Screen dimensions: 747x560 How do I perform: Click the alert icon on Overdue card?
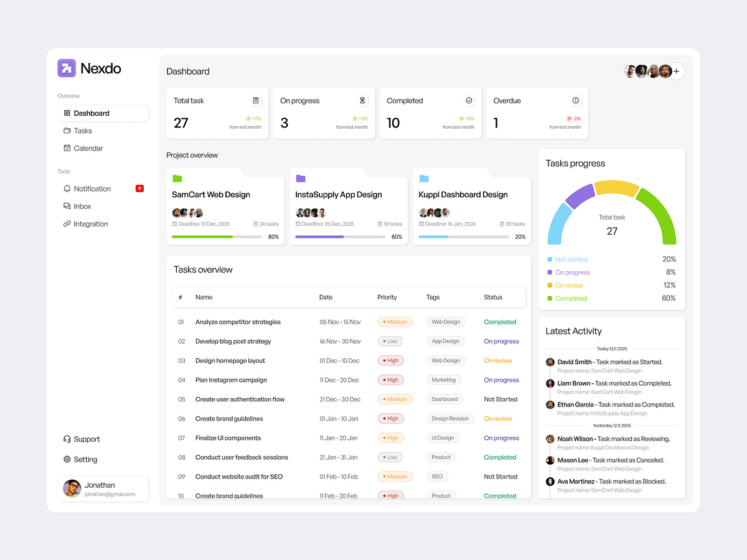(575, 100)
